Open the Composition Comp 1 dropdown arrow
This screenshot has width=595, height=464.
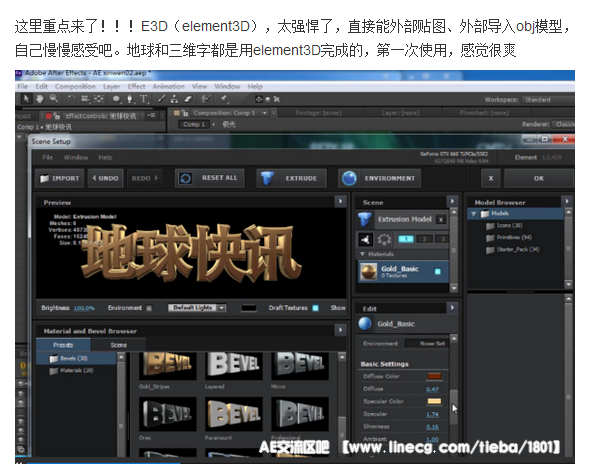pyautogui.click(x=264, y=113)
